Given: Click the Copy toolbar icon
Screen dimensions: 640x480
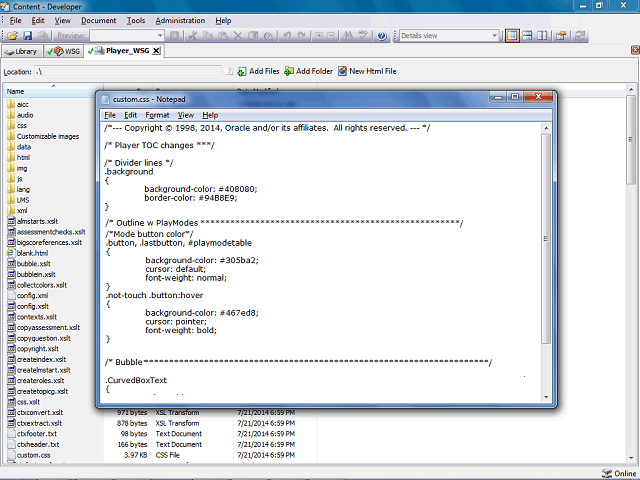Looking at the screenshot, I should (x=208, y=36).
